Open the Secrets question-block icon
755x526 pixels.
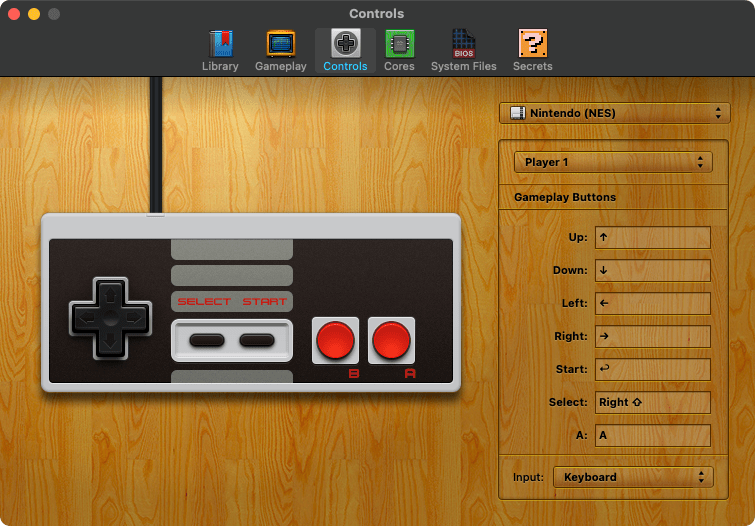point(532,49)
